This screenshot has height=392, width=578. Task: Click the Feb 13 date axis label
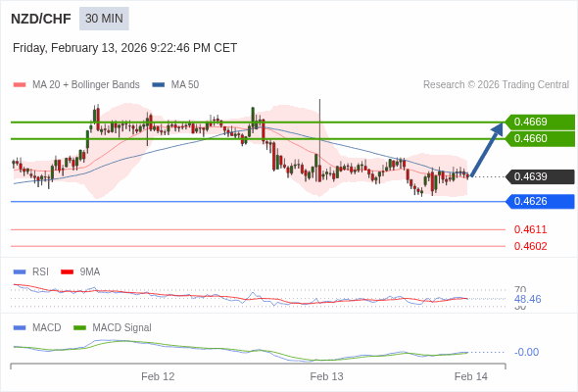click(326, 376)
